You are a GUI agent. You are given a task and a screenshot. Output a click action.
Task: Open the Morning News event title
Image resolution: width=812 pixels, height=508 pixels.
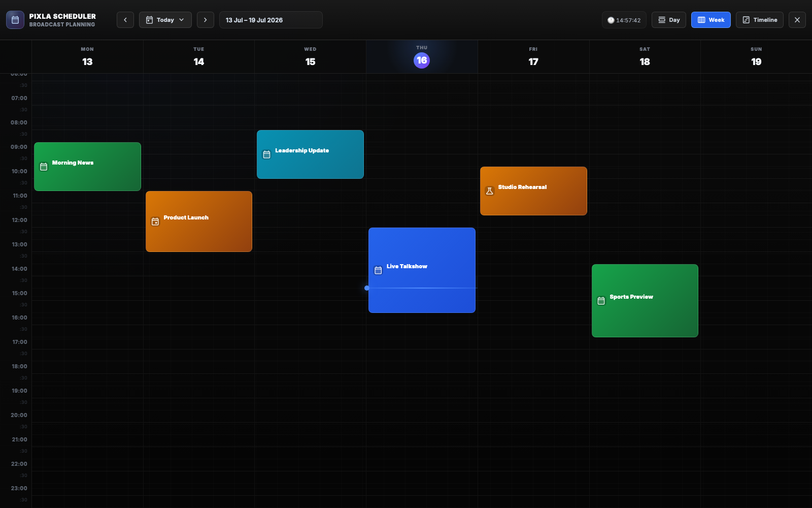click(x=73, y=163)
